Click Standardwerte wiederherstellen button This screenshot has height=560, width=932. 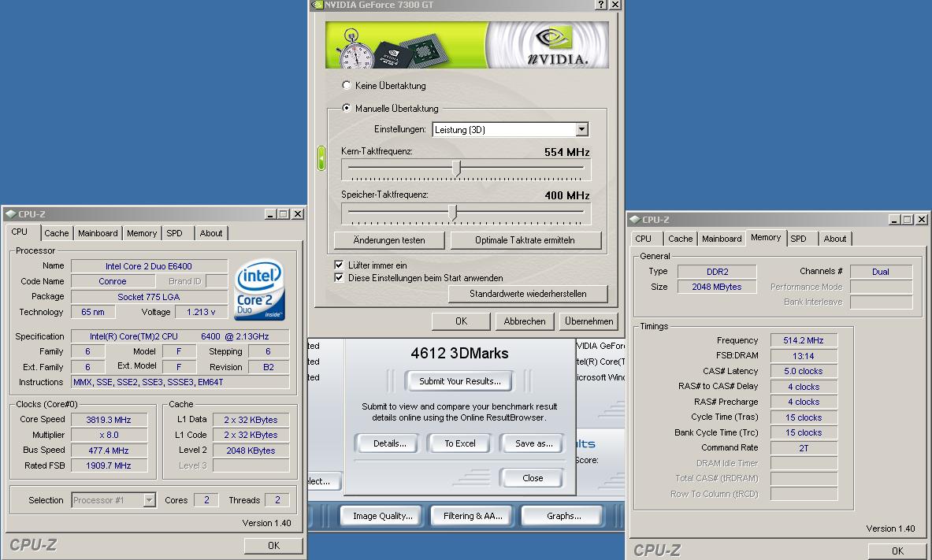[x=528, y=294]
